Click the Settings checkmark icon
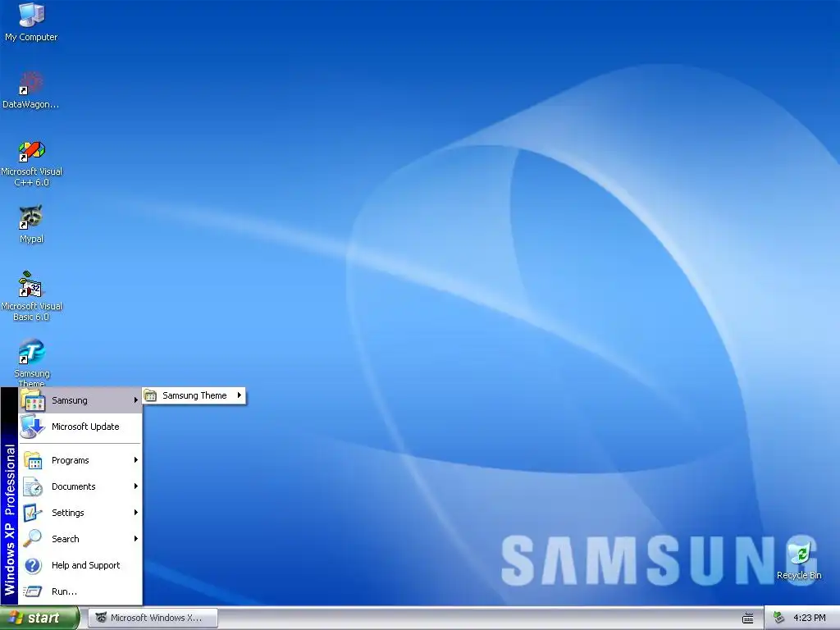 (32, 513)
